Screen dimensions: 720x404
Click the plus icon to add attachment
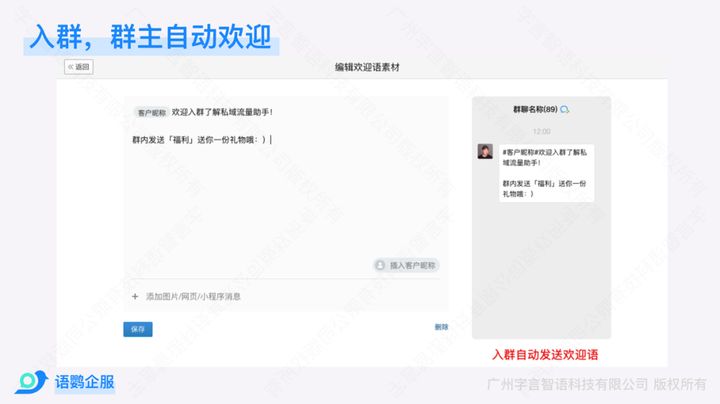point(135,297)
